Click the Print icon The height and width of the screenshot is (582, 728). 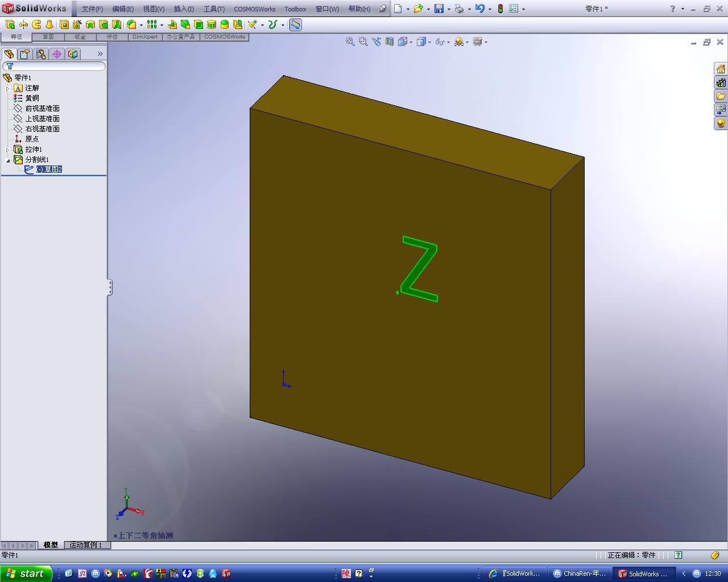point(460,9)
